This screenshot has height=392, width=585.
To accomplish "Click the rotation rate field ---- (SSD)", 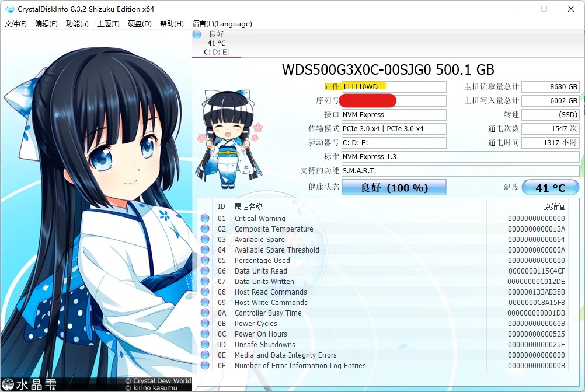I will pyautogui.click(x=551, y=115).
